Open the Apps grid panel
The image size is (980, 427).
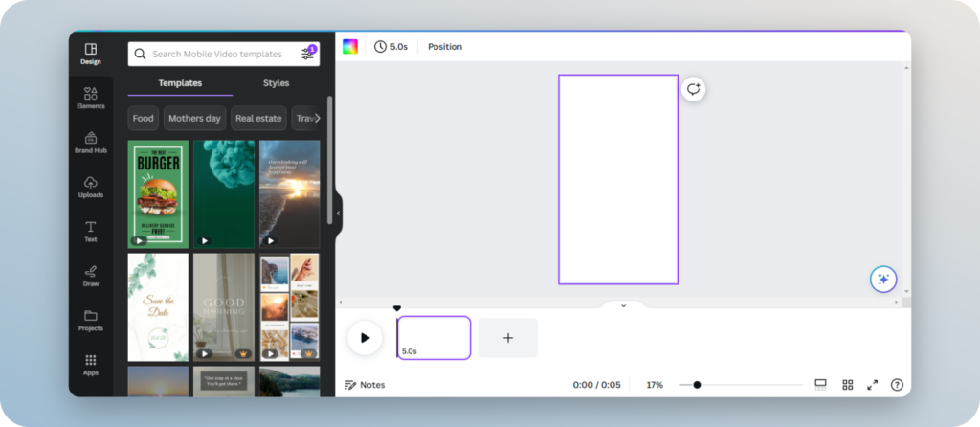[91, 365]
